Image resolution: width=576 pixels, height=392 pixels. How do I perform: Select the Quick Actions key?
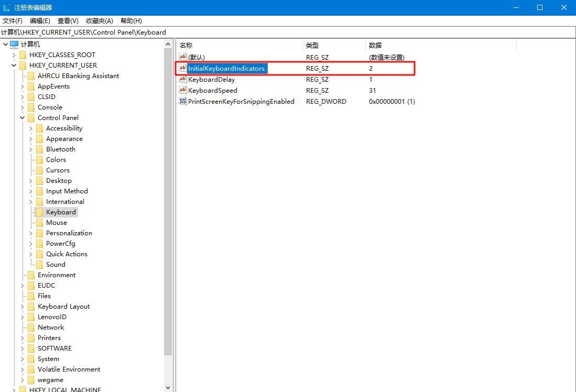tap(67, 254)
